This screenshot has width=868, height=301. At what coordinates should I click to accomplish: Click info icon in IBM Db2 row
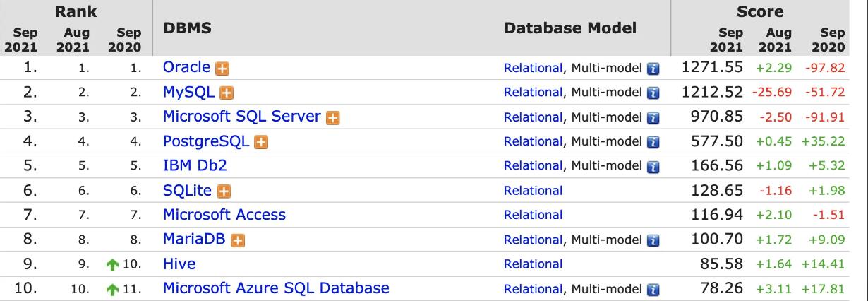click(653, 167)
